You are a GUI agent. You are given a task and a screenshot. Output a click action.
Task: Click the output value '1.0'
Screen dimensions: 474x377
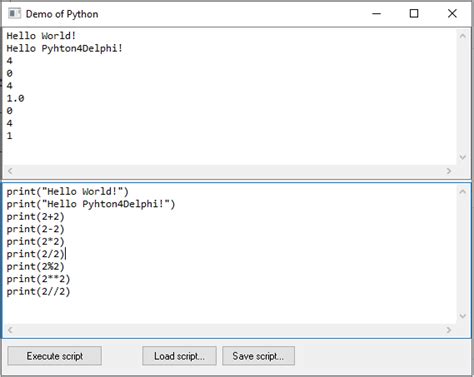15,98
